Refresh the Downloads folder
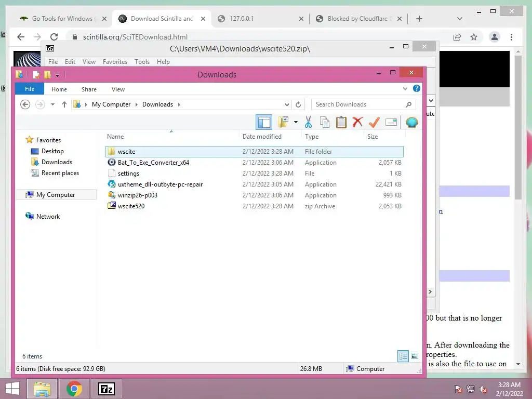Viewport: 532px width, 399px height. (298, 104)
